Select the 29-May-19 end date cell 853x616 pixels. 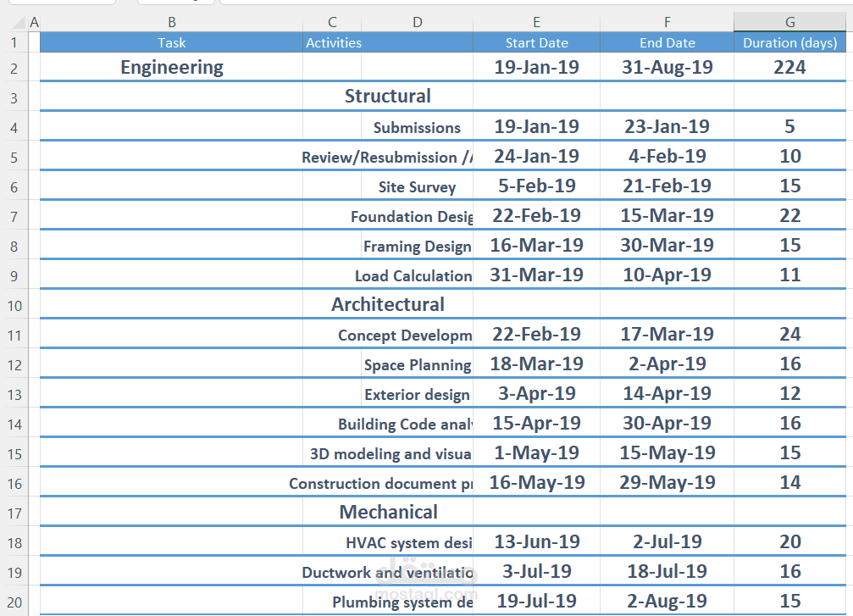point(667,482)
